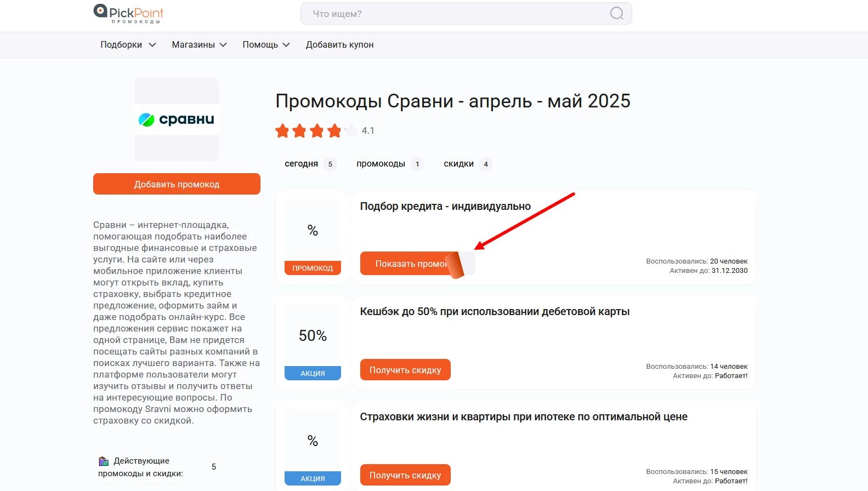
Task: Open the 'Страховки жизни и квартиры' offer title
Action: click(x=524, y=417)
